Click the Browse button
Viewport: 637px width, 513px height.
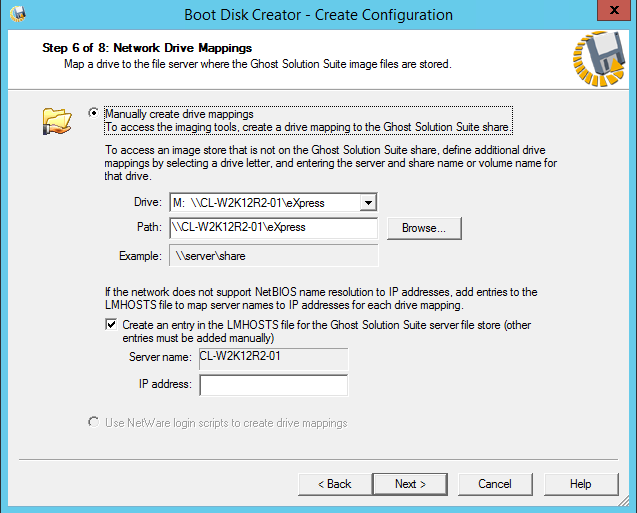(x=424, y=228)
